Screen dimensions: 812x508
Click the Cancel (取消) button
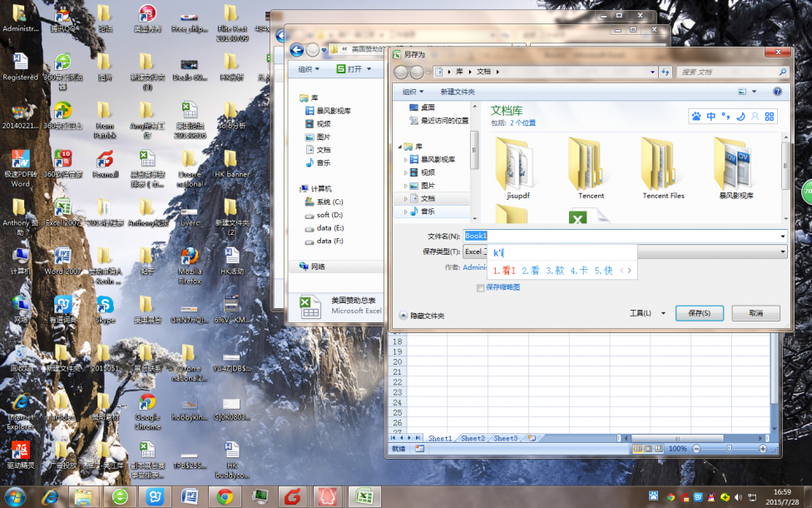755,313
